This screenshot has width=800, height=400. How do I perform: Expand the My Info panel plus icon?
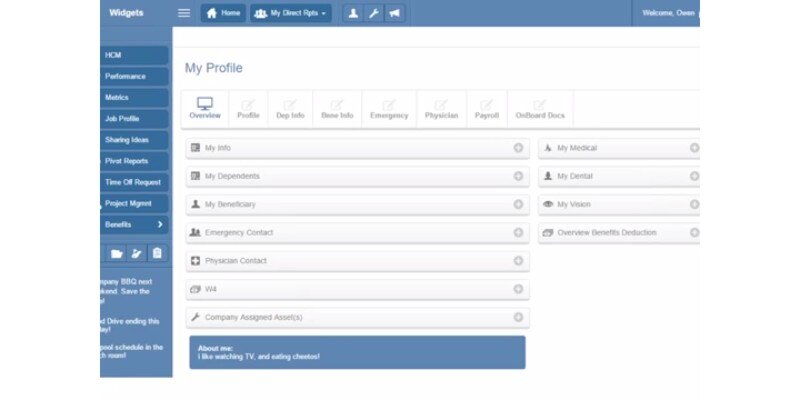tap(518, 148)
